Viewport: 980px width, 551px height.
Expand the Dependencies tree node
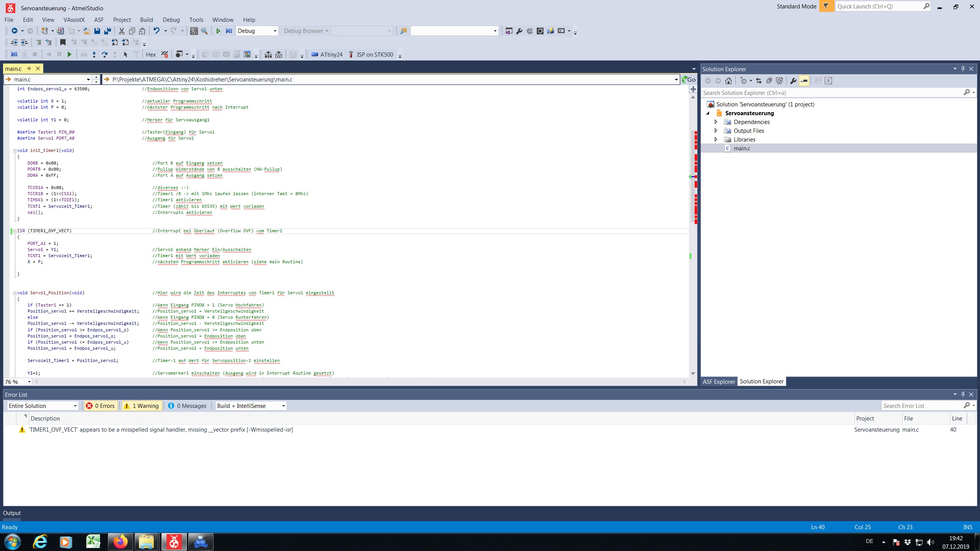[716, 122]
